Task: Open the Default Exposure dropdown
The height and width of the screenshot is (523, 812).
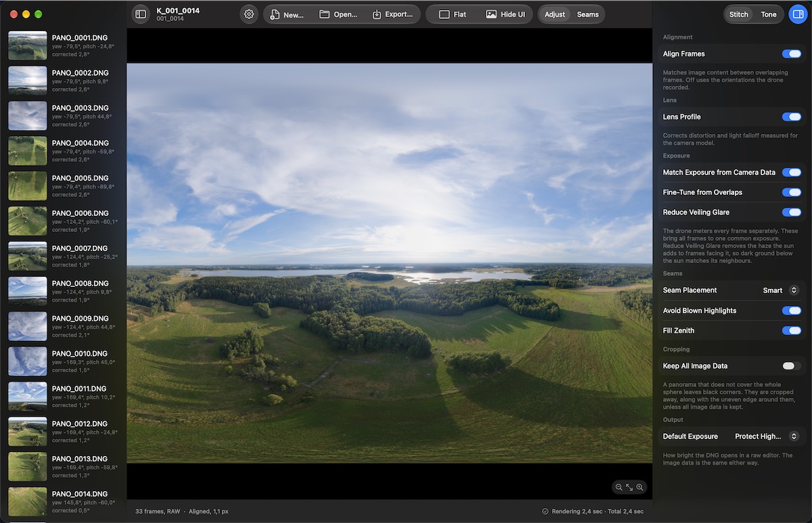Action: click(x=767, y=436)
